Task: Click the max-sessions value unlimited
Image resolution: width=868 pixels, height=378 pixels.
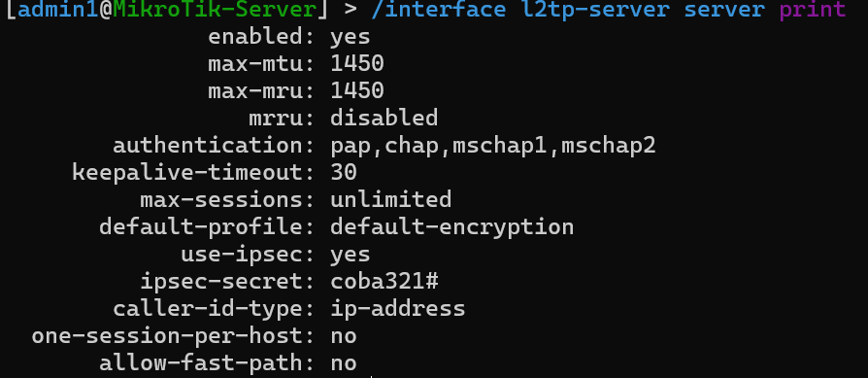Action: pyautogui.click(x=391, y=199)
